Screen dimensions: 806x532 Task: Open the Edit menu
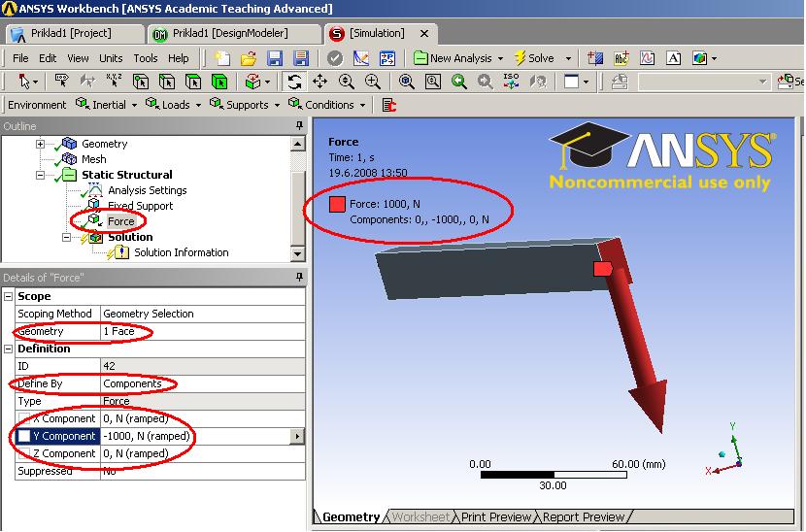pyautogui.click(x=48, y=58)
